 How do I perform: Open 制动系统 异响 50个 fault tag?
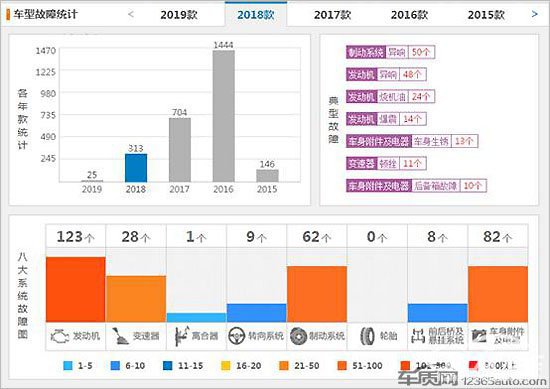[x=390, y=52]
